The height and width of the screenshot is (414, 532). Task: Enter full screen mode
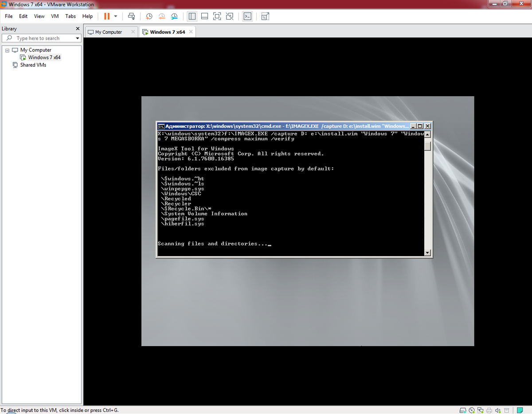(217, 16)
